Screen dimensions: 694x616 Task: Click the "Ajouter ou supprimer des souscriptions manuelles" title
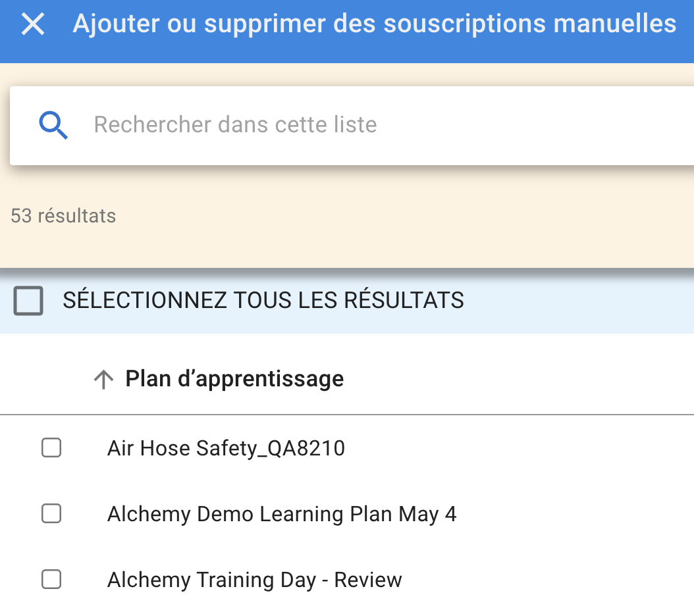tap(374, 25)
